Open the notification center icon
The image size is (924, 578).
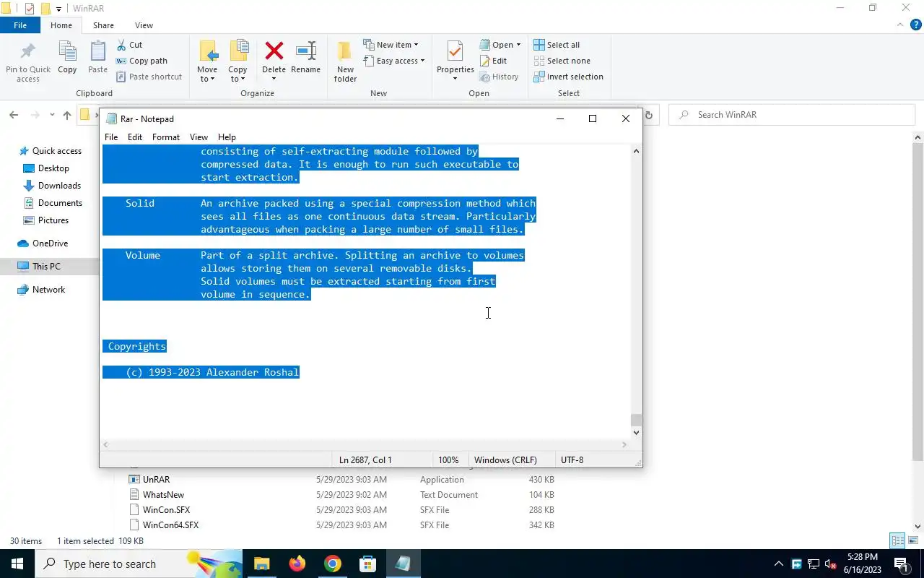tap(902, 564)
